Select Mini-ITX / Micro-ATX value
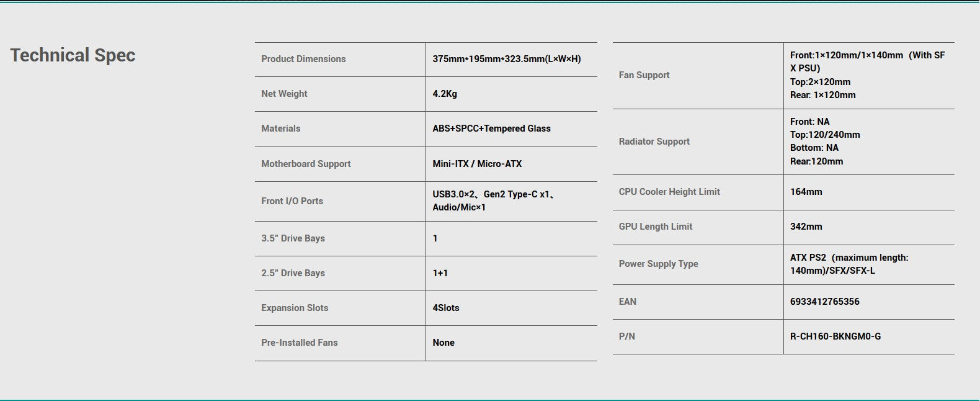The image size is (980, 401). (x=477, y=164)
